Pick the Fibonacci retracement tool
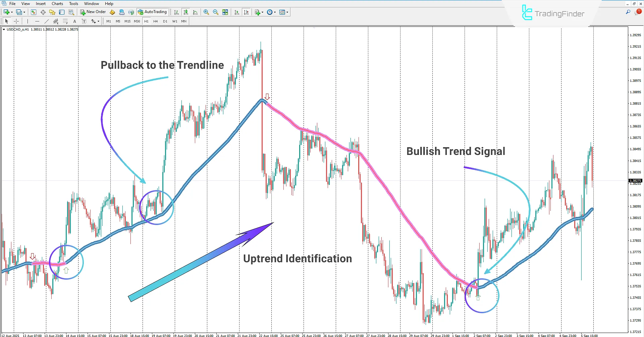 point(65,21)
